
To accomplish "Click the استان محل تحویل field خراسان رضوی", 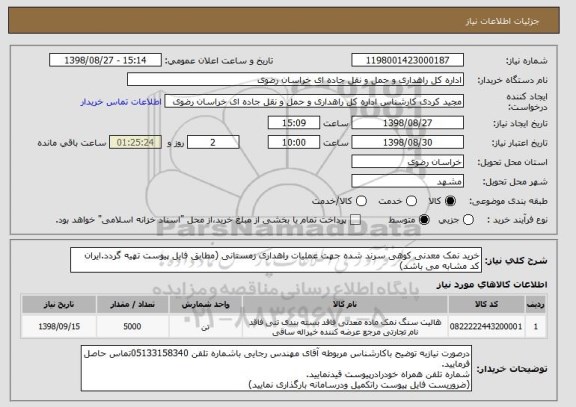I will click(x=407, y=162).
